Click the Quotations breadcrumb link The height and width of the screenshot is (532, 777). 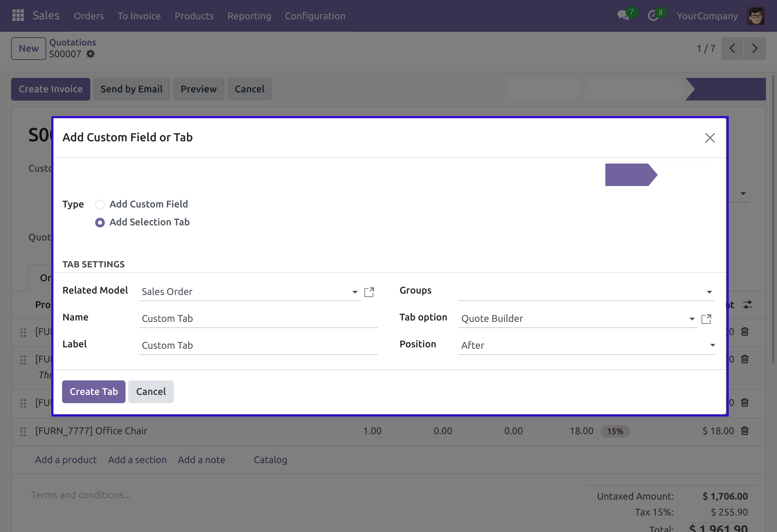(73, 42)
